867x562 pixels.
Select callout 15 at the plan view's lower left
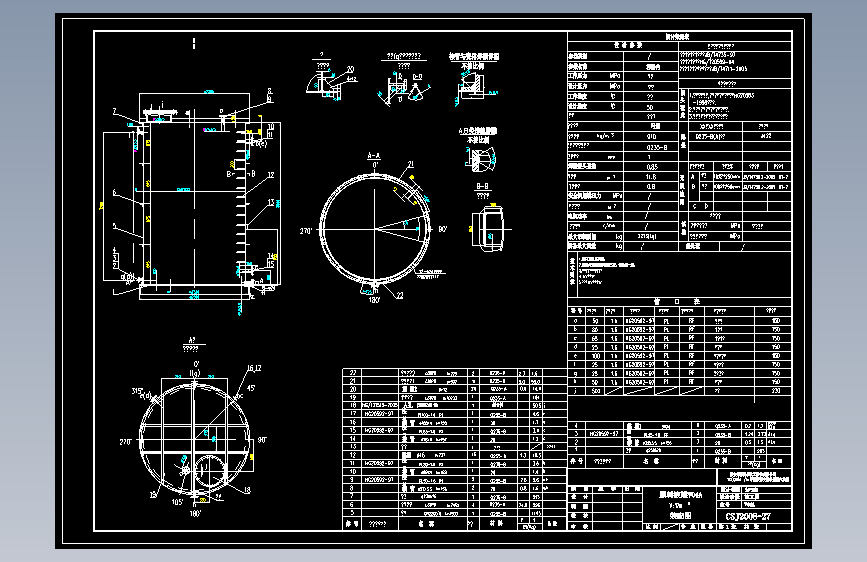click(x=153, y=495)
